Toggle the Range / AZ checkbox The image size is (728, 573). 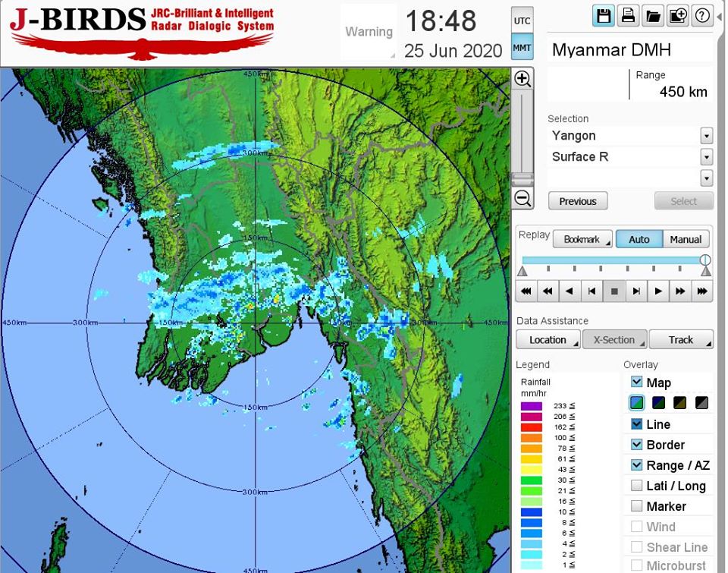coord(637,465)
